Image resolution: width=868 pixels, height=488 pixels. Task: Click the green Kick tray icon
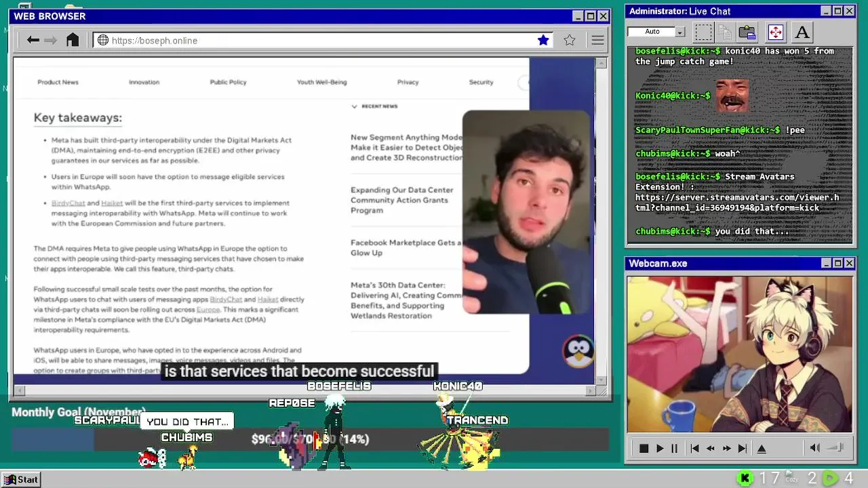(x=745, y=479)
